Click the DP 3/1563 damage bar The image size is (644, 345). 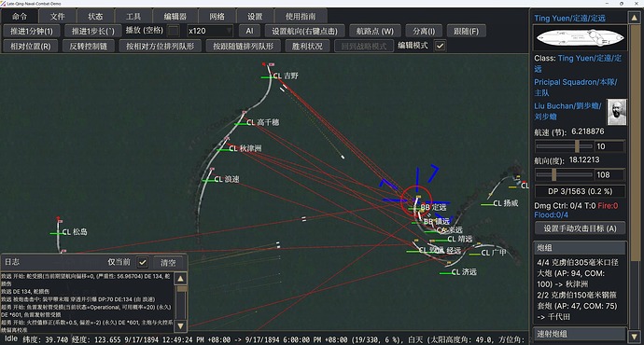(580, 191)
